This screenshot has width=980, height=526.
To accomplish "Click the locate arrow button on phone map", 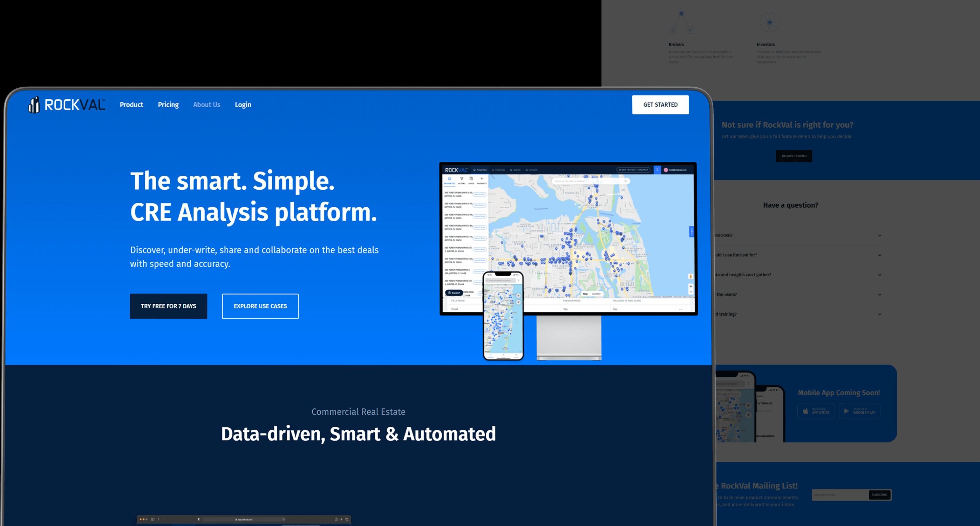I will [x=518, y=303].
